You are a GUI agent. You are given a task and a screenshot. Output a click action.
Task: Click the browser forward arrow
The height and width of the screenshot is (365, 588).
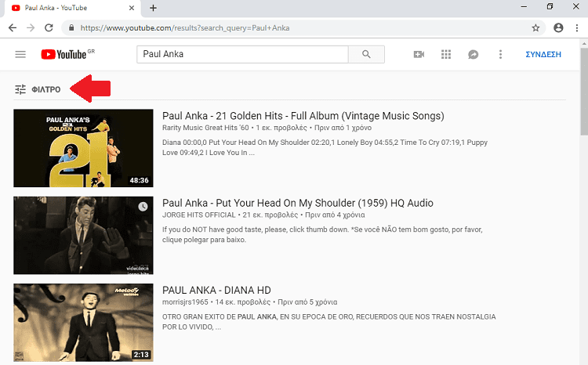click(x=31, y=27)
